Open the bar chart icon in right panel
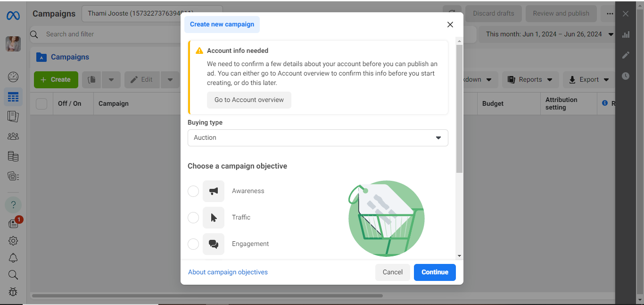This screenshot has width=644, height=305. (x=626, y=34)
